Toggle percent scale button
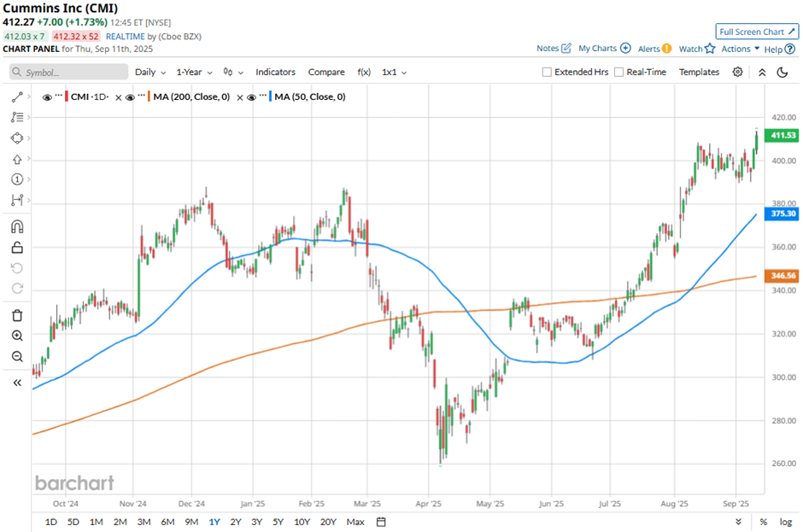The height and width of the screenshot is (532, 803). pyautogui.click(x=764, y=522)
